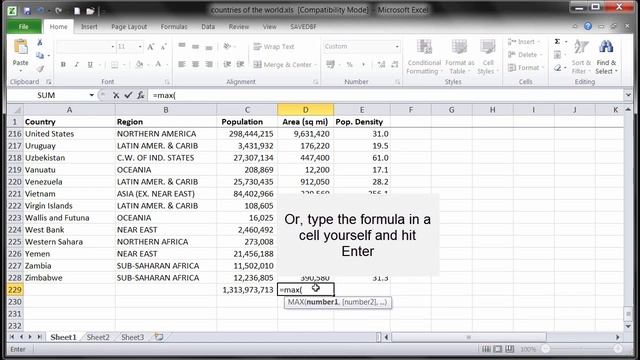Image resolution: width=640 pixels, height=360 pixels.
Task: Open the Borders button
Action: point(115,64)
